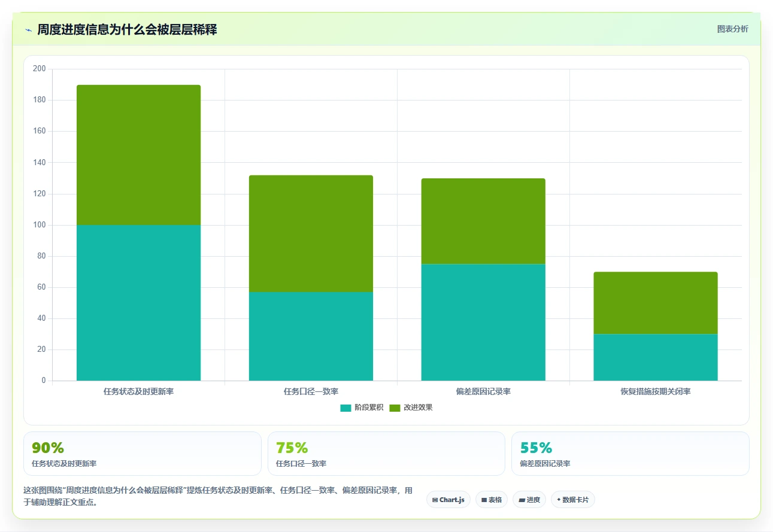Click the teal bar segment for 任务口径一致率

(x=311, y=336)
